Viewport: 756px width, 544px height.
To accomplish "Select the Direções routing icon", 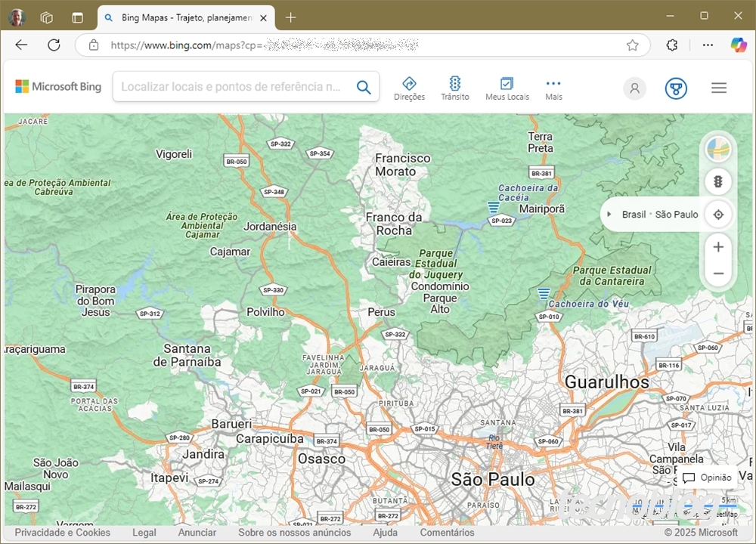I will 409,87.
